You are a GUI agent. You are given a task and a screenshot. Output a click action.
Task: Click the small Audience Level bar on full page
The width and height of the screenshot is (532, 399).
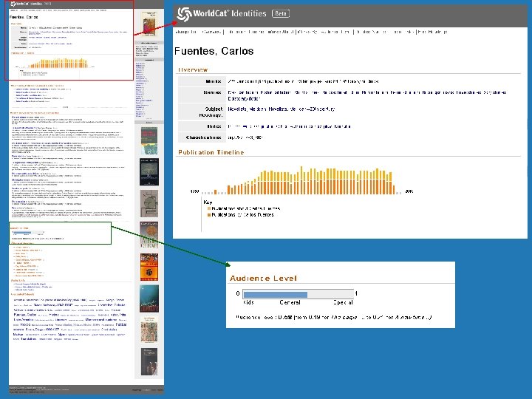(x=28, y=233)
